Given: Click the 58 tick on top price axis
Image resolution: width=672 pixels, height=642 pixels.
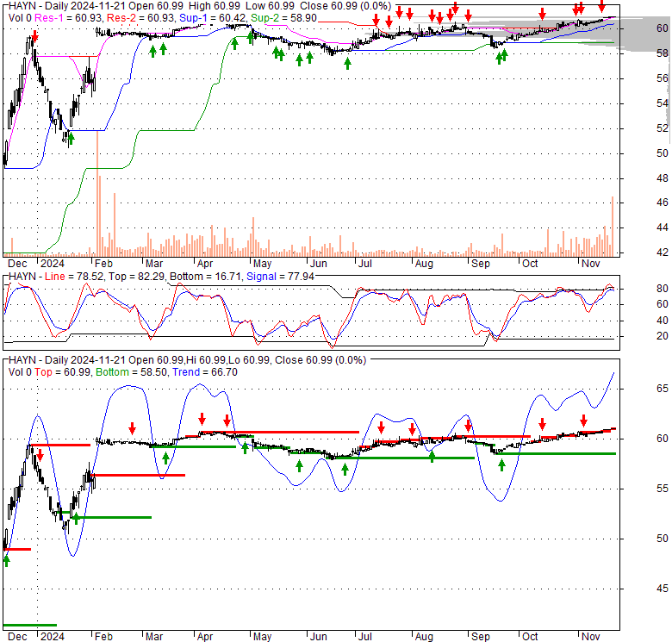Looking at the screenshot, I should (663, 53).
